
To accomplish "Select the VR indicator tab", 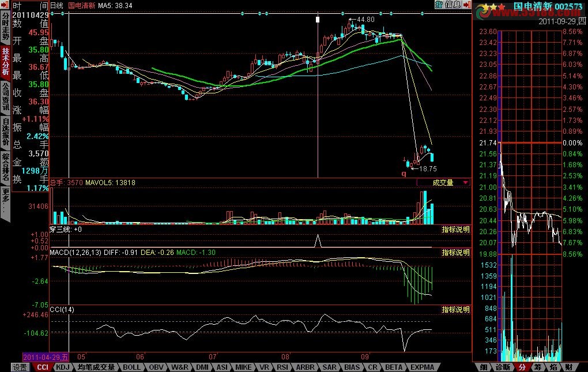I will click(x=265, y=367).
